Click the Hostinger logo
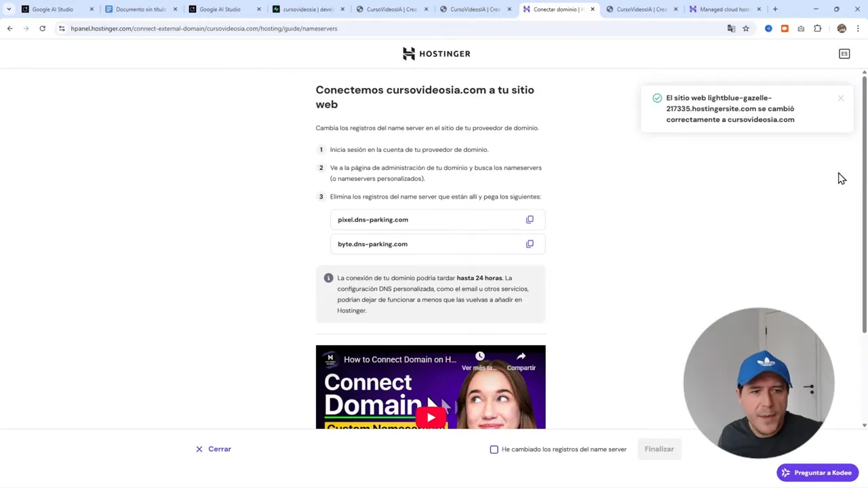 (435, 54)
